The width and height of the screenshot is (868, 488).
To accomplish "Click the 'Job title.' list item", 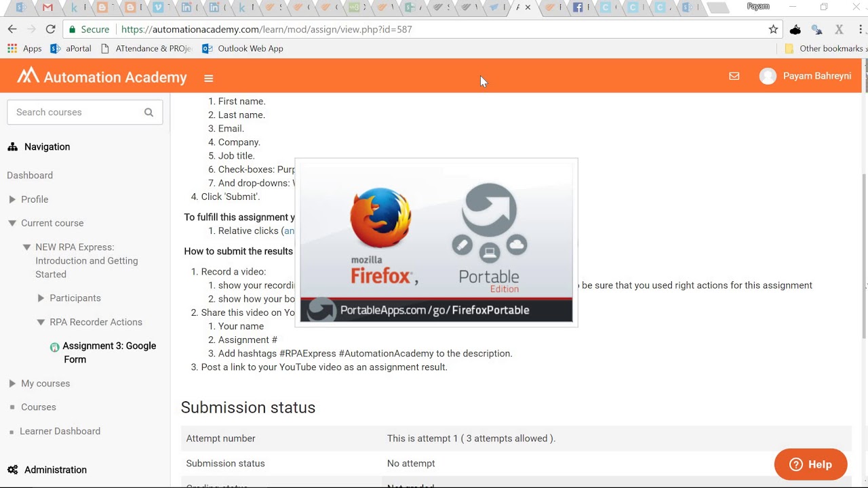I will 237,155.
